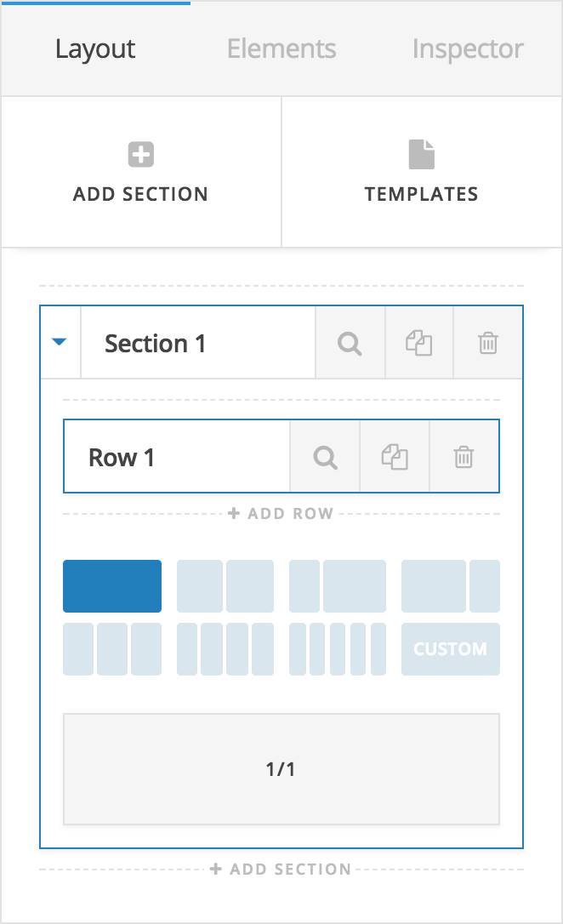Duplicate Row 1 using the copy icon
The width and height of the screenshot is (563, 924).
point(395,456)
